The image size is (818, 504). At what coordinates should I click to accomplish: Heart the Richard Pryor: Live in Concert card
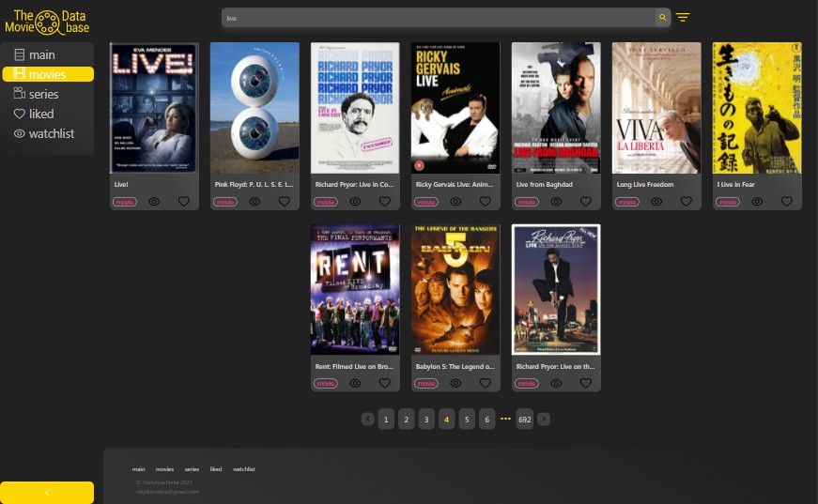385,201
